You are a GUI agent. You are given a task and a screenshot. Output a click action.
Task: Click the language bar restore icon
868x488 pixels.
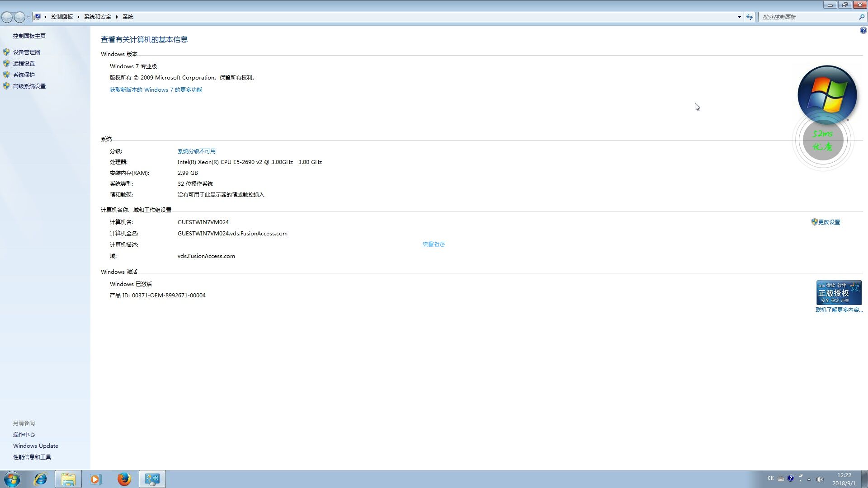pyautogui.click(x=801, y=475)
